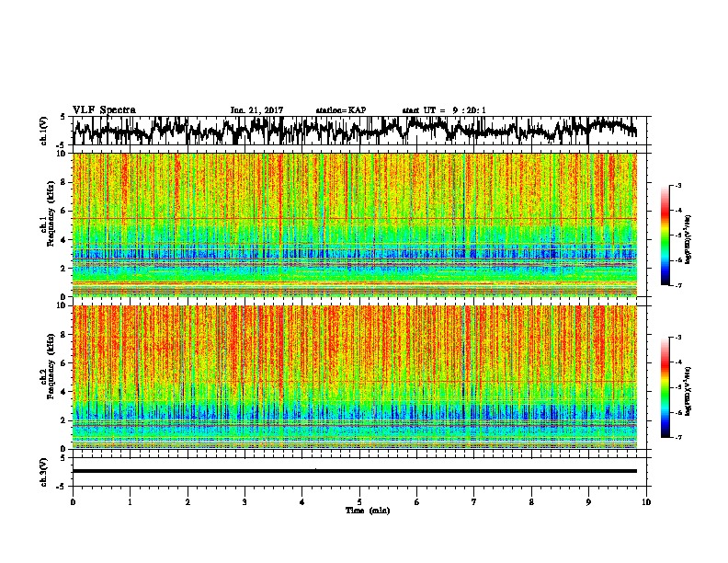Click the 2 minute tick label

188,502
